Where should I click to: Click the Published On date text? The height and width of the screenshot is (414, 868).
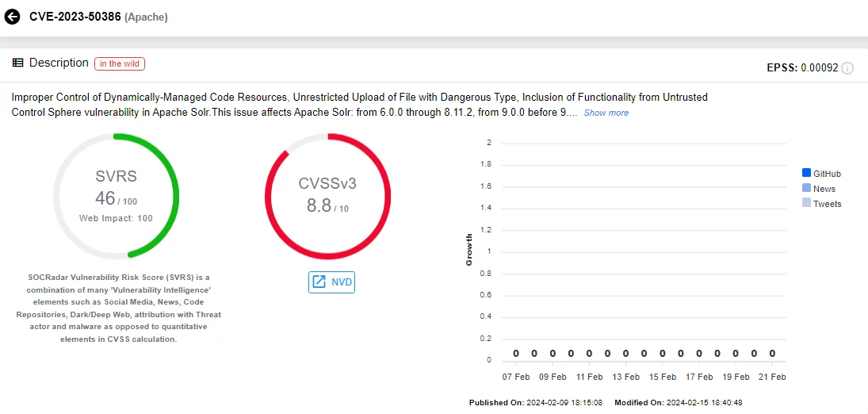click(x=536, y=402)
